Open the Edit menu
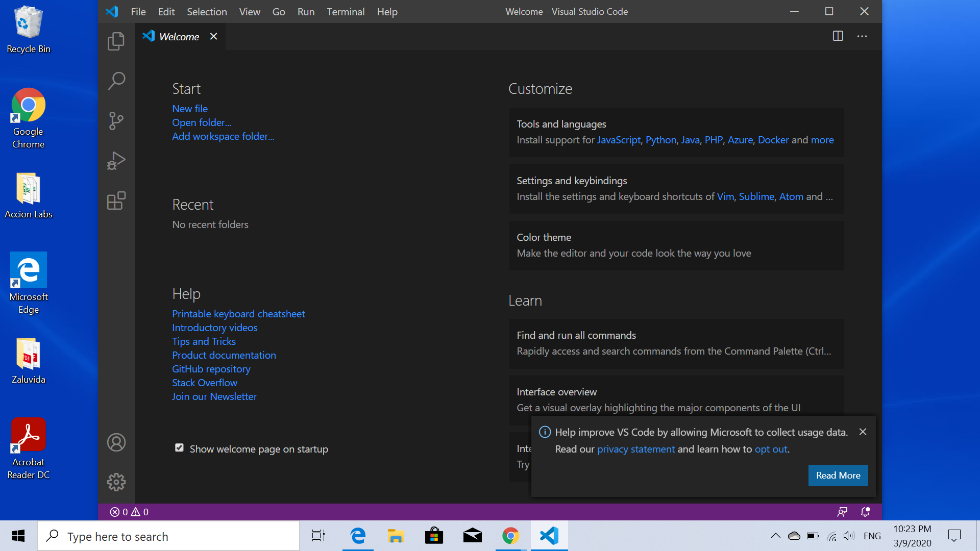The image size is (980, 551). point(166,11)
